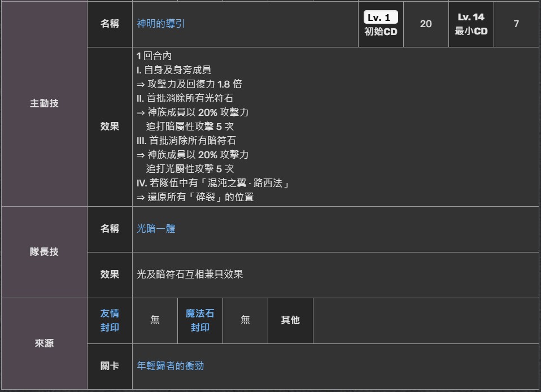Click the 隊長技 row header
This screenshot has width=541, height=392.
pos(44,252)
